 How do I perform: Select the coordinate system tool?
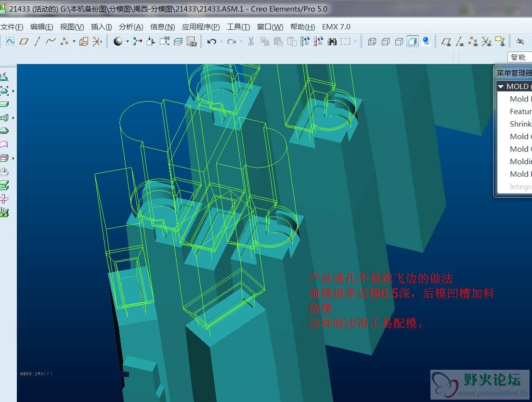coord(98,41)
